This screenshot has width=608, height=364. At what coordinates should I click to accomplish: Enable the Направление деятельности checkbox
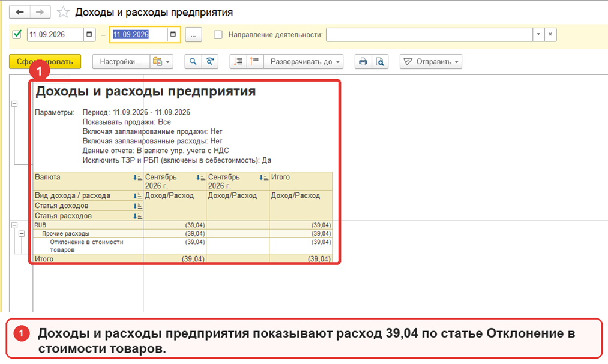click(218, 34)
